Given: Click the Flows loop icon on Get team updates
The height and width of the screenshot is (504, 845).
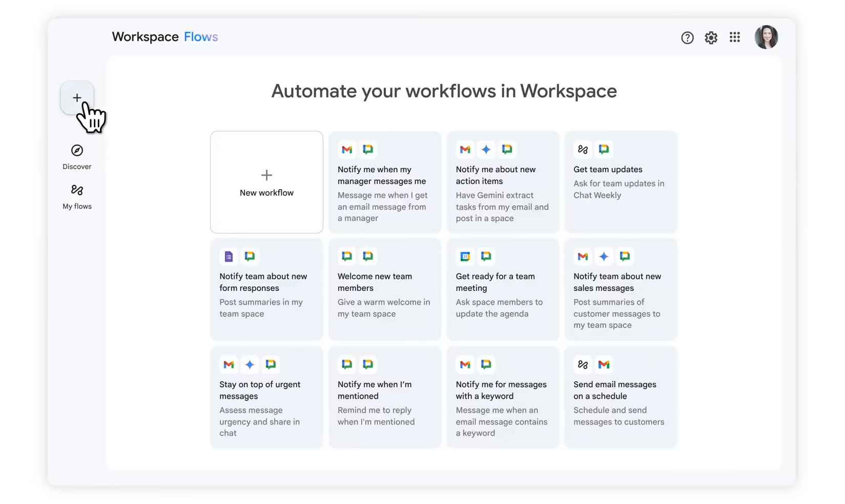Looking at the screenshot, I should [583, 149].
